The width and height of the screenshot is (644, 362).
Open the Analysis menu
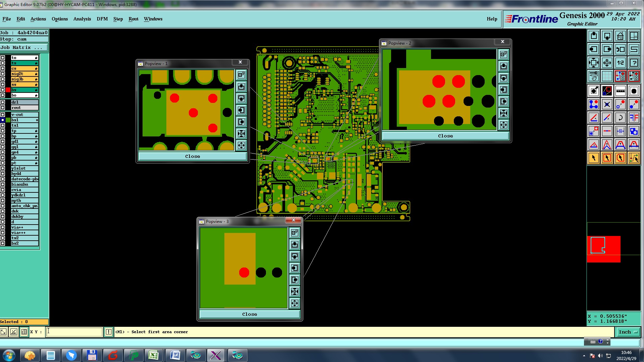[x=82, y=19]
